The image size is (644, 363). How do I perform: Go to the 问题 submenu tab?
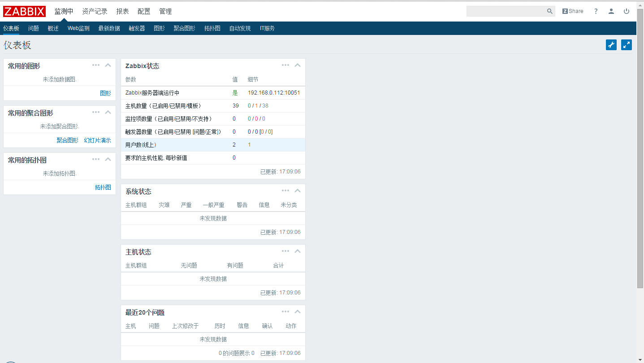click(x=34, y=28)
